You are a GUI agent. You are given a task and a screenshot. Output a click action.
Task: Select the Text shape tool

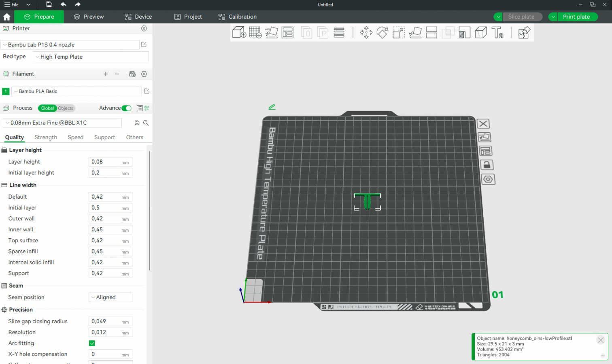click(x=497, y=32)
